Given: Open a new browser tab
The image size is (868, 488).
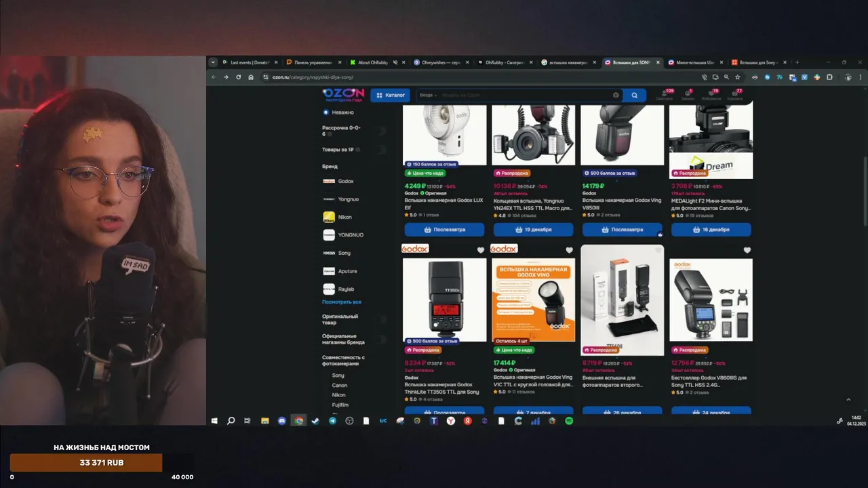Looking at the screenshot, I should (797, 62).
